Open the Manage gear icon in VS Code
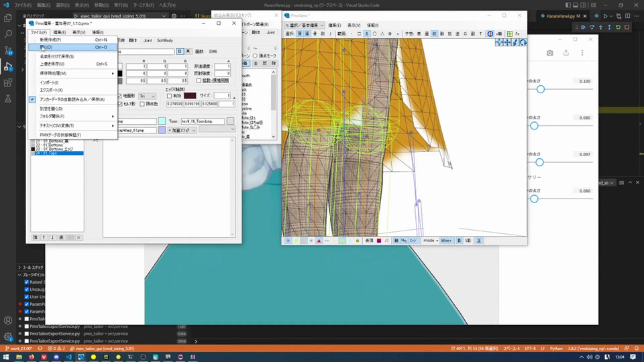 click(x=8, y=337)
